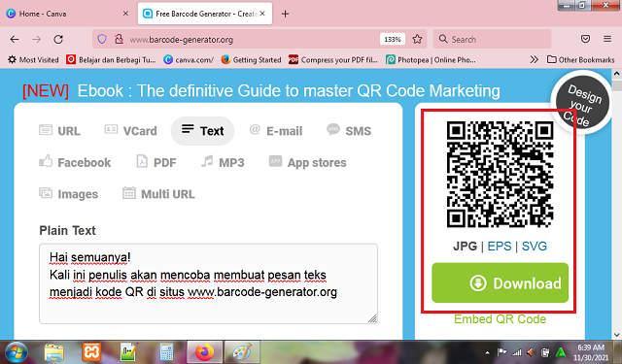The width and height of the screenshot is (622, 364).
Task: Open the Other Bookmarks folder
Action: 581,59
